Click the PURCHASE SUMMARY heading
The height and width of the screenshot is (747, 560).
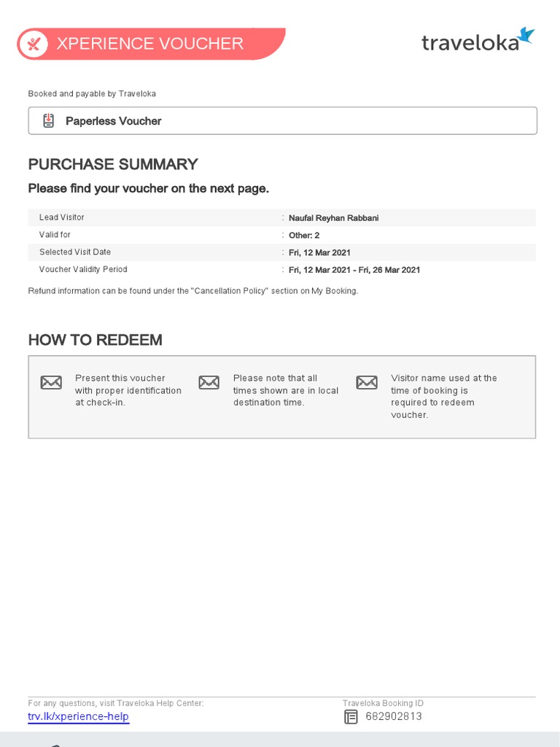(113, 164)
